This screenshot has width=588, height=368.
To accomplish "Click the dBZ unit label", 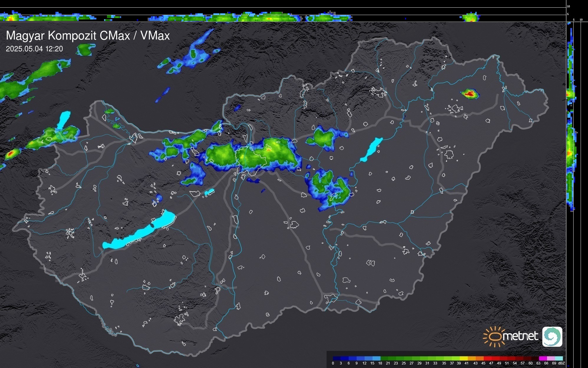I will (x=561, y=363).
